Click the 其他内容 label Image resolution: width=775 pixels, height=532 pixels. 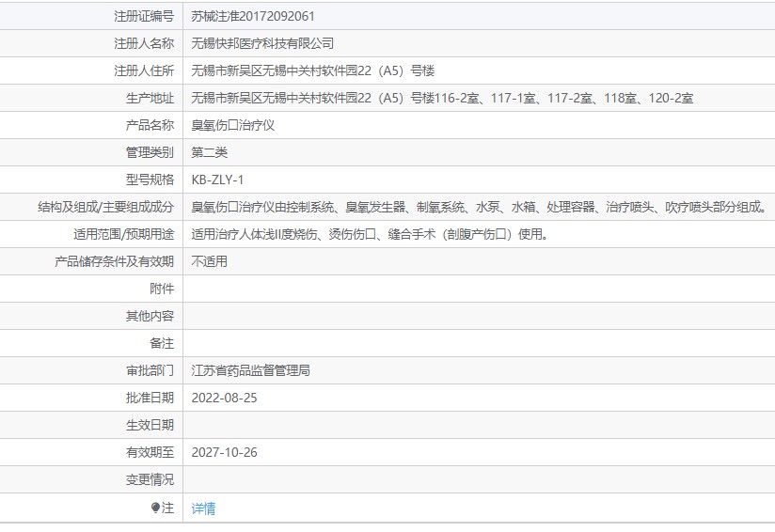point(150,316)
